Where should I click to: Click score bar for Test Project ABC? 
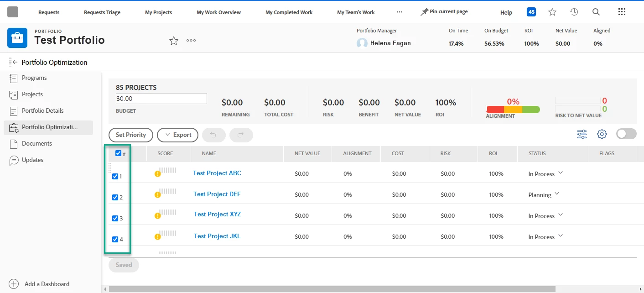(167, 170)
